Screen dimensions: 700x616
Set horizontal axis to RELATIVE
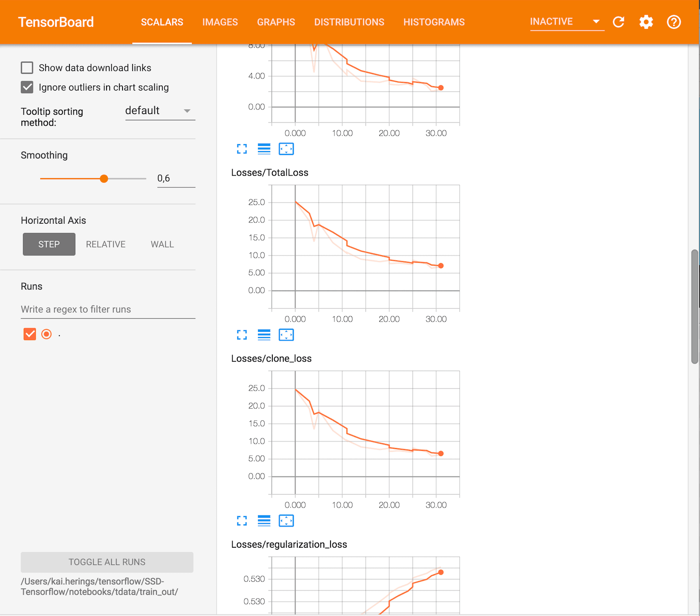pos(106,244)
